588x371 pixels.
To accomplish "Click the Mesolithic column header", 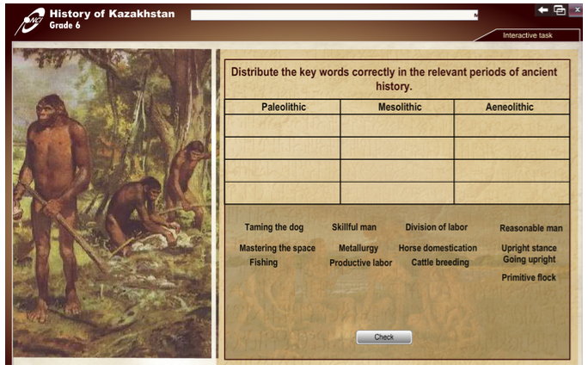I will [x=397, y=107].
